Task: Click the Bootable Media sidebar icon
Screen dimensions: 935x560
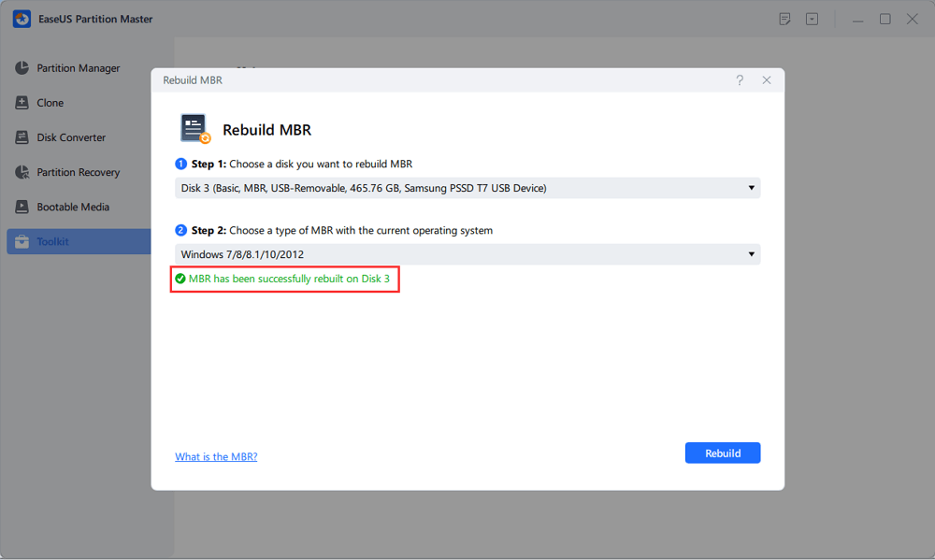Action: tap(22, 207)
